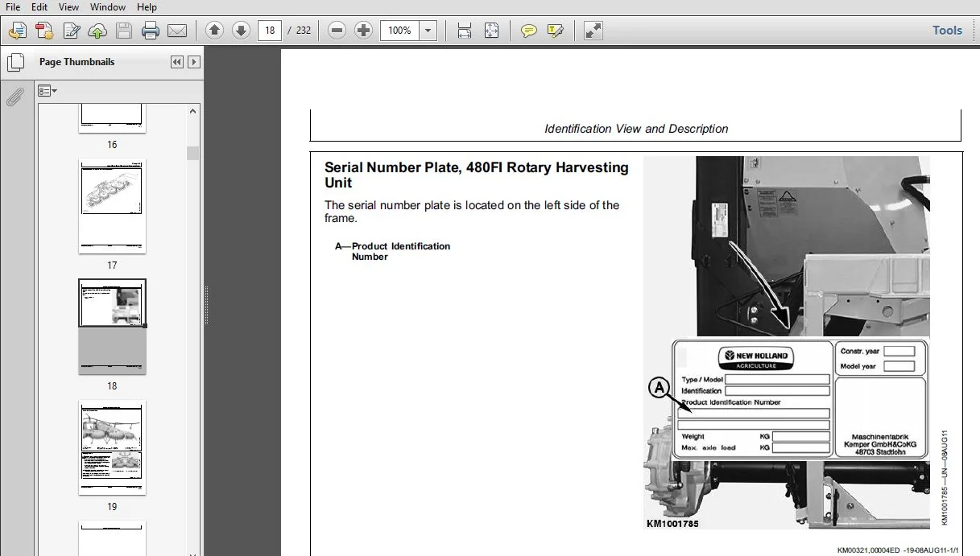The image size is (980, 556).
Task: Click the Open file icon in toolbar
Action: pyautogui.click(x=18, y=31)
